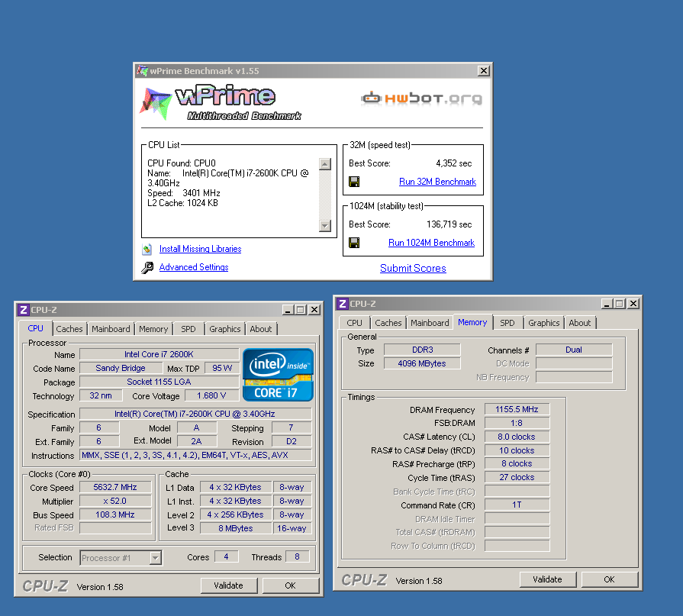Image resolution: width=683 pixels, height=616 pixels.
Task: Open Memory tab in left CPU-Z window
Action: tap(153, 329)
